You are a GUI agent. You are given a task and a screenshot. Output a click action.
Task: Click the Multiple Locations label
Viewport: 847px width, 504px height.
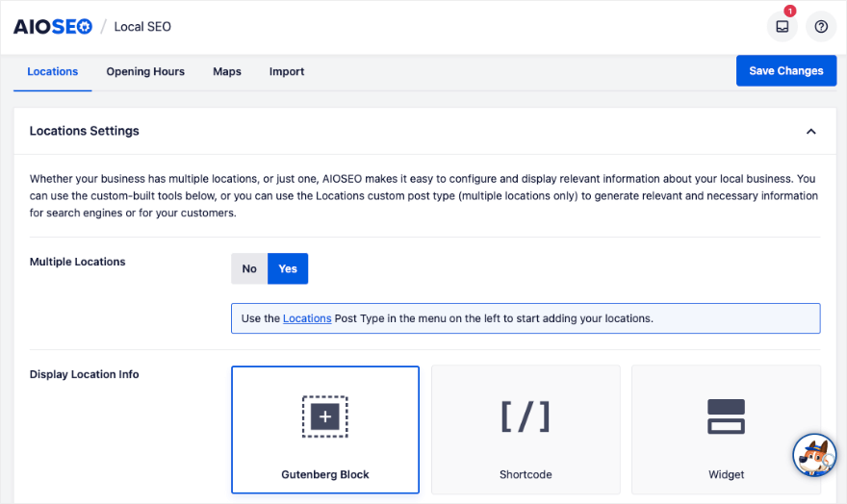pos(77,262)
